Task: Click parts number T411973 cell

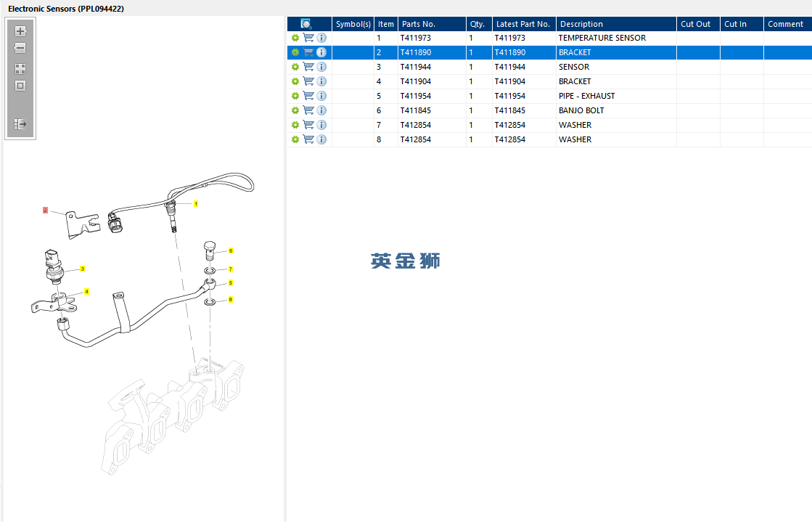Action: (432, 38)
